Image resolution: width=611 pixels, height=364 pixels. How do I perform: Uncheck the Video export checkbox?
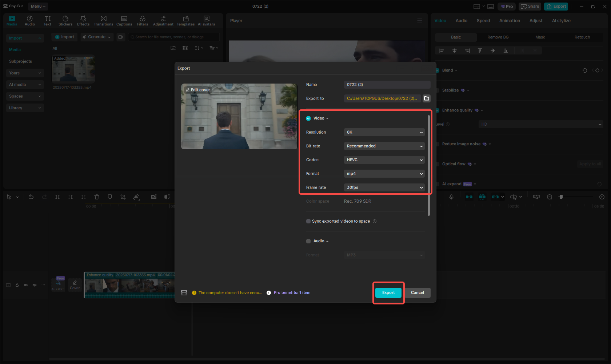(x=308, y=118)
